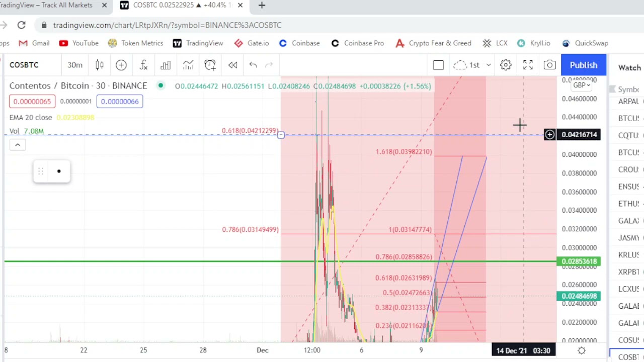644x362 pixels.
Task: Start bar replay with rewind icon
Action: [232, 65]
